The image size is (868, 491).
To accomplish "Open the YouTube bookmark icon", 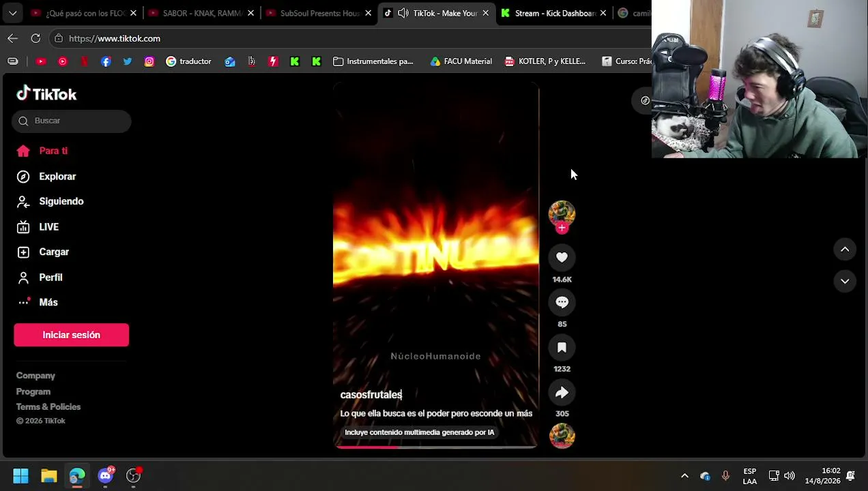I will pyautogui.click(x=41, y=61).
